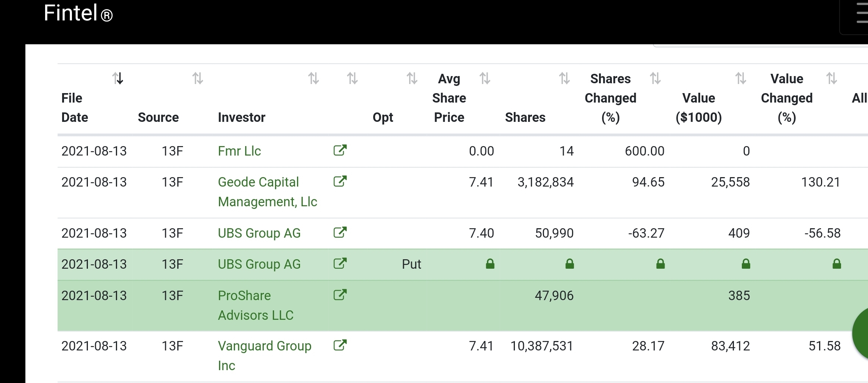The width and height of the screenshot is (868, 383).
Task: Click the lock icon in Avg Share Price column
Action: 490,264
